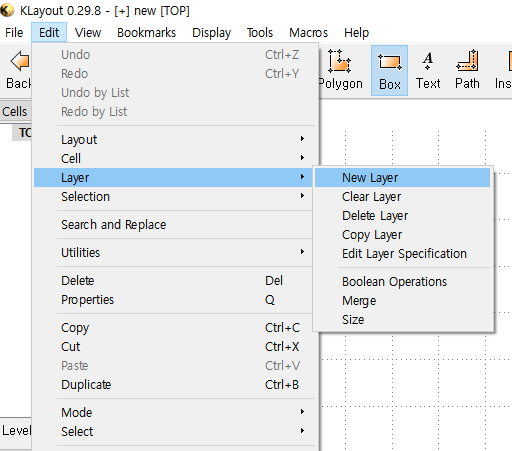This screenshot has width=512, height=451.
Task: Expand the Utilities submenu
Action: 173,252
